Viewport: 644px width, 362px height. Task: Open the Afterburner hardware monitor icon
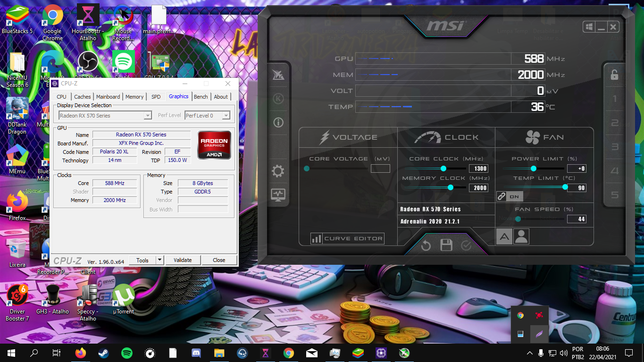[278, 195]
